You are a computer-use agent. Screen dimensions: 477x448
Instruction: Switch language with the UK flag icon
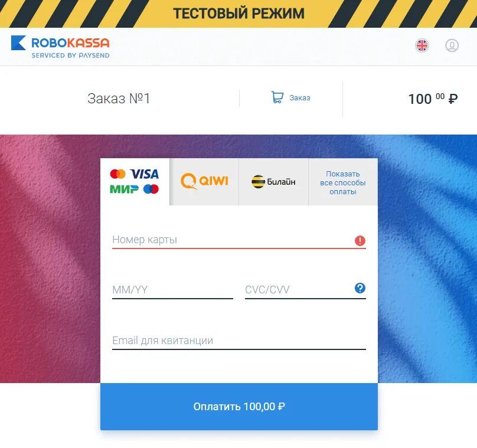[422, 45]
